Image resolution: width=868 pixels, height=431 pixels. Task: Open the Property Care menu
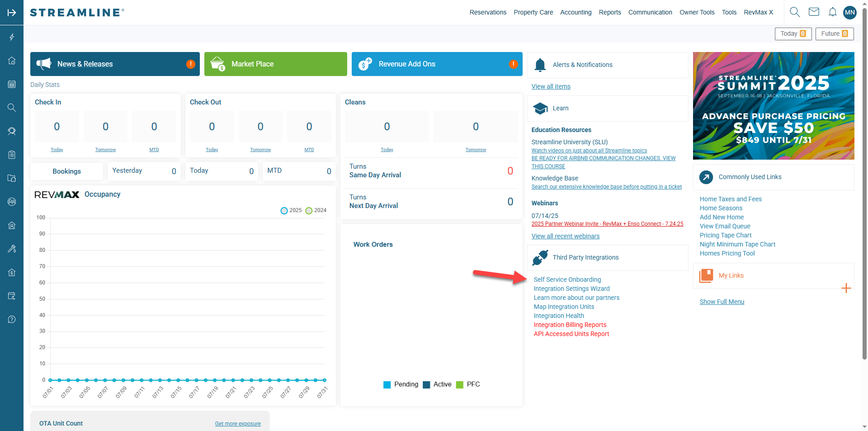pyautogui.click(x=533, y=12)
